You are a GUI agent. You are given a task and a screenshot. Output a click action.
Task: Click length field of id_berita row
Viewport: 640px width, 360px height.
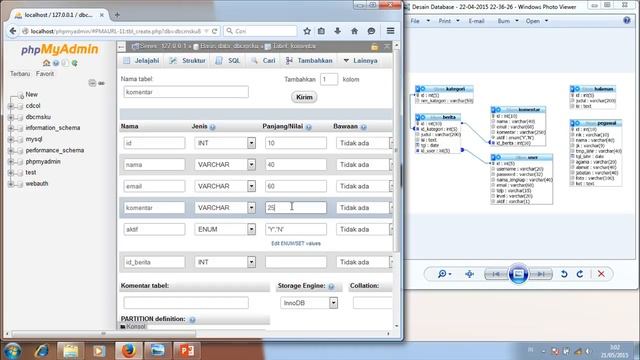tap(296, 262)
